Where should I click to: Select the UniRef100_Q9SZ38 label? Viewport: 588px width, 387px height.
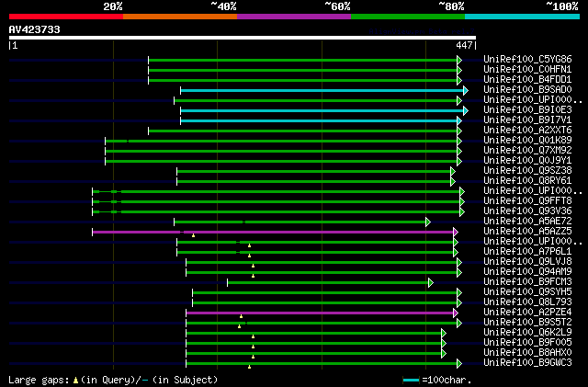527,170
